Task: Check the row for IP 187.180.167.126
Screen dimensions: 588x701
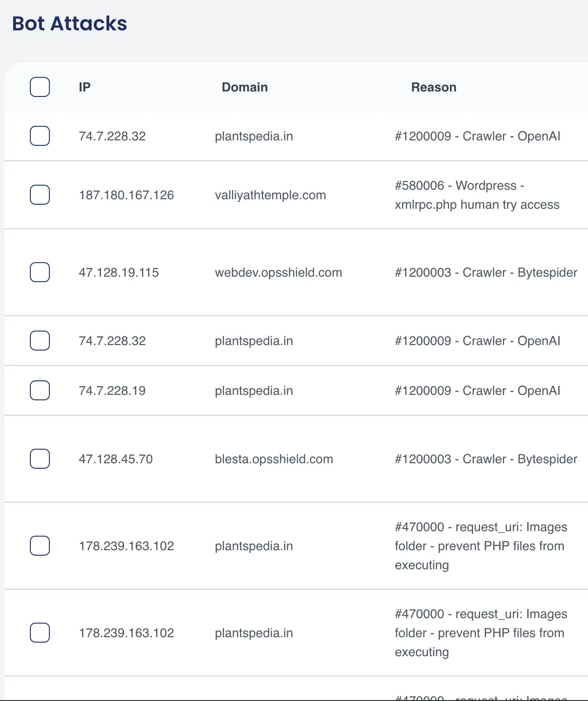Action: (39, 195)
